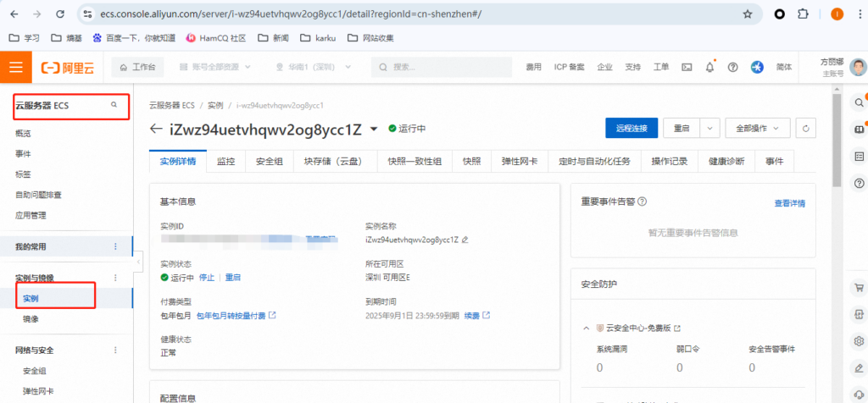Open the orange hamburger navigation menu
Screen dimensions: 868x403
click(16, 67)
